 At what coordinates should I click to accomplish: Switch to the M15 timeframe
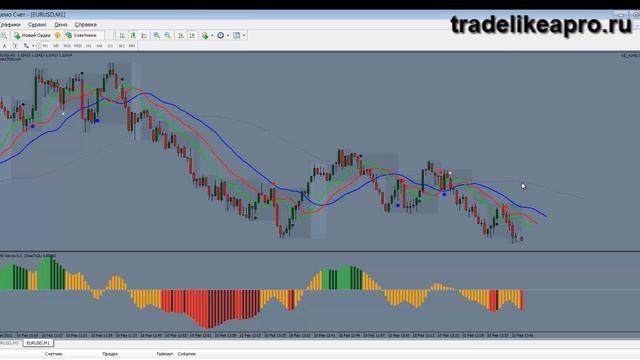coord(67,46)
